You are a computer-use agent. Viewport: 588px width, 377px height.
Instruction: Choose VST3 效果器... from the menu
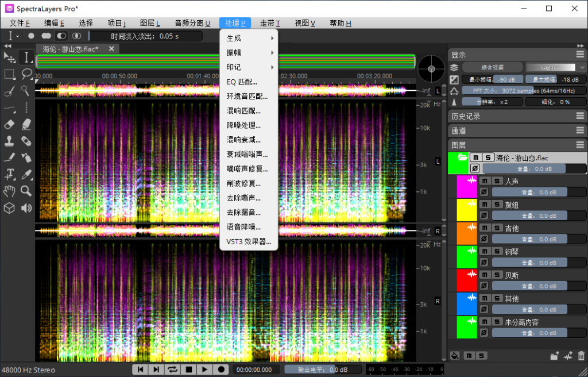point(249,241)
